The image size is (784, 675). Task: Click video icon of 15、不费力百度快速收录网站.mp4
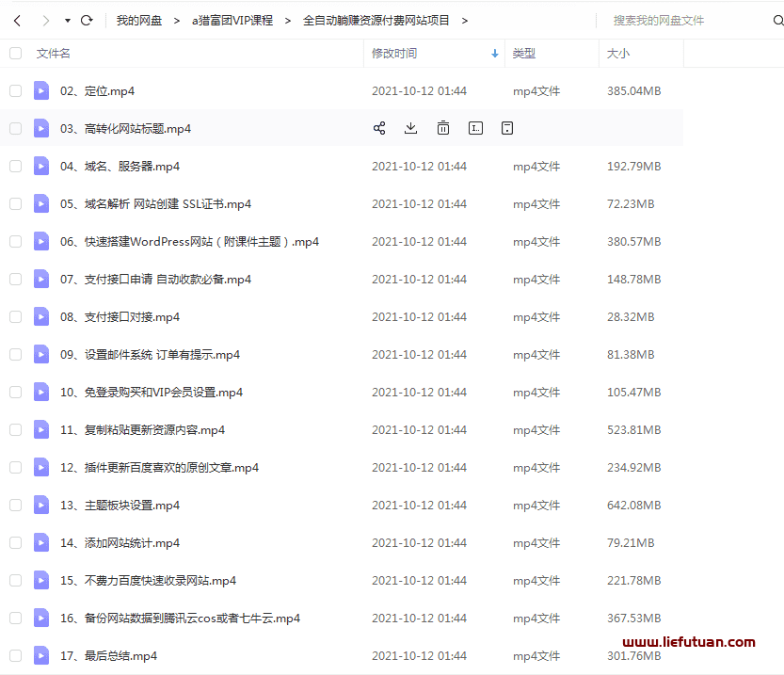(x=41, y=581)
